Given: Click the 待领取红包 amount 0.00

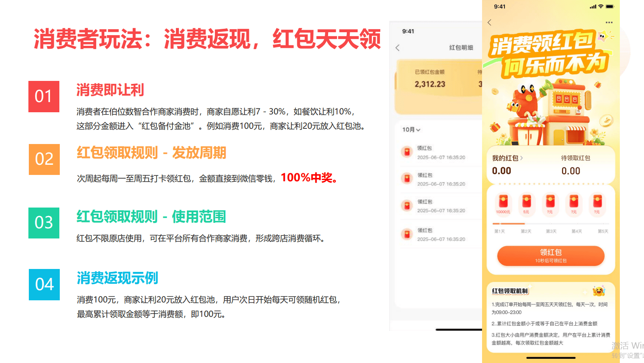Looking at the screenshot, I should click(571, 171).
